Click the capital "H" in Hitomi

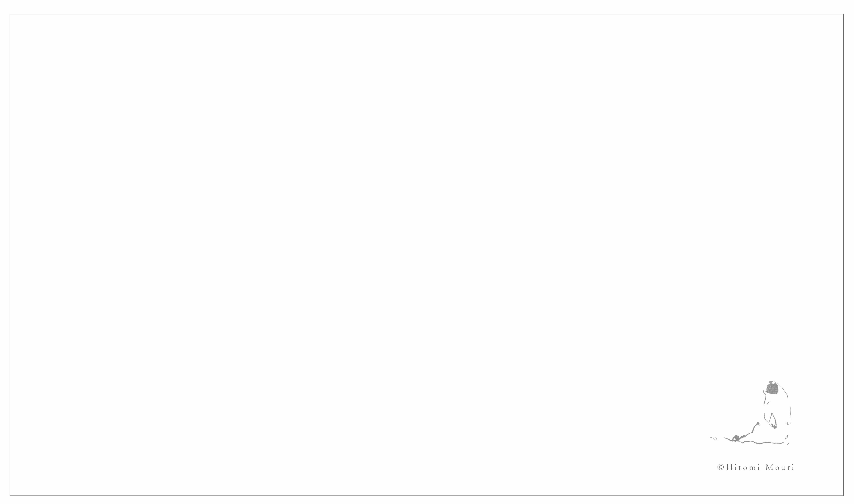pyautogui.click(x=728, y=467)
